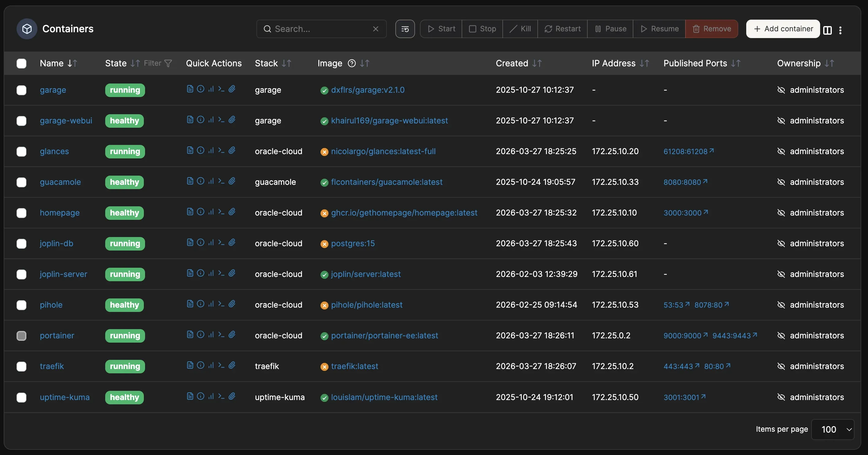
Task: Open console icon for guacamole container
Action: click(x=221, y=181)
